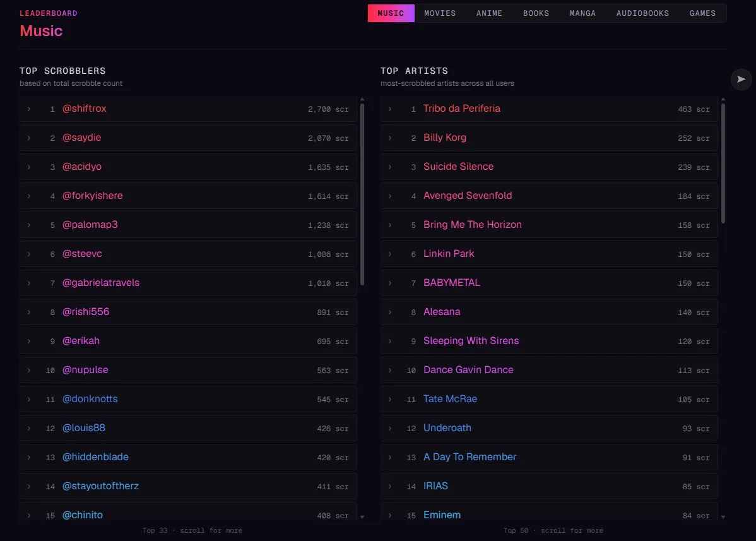Click the Top Artists scroll-up arrow
Viewport: 756px width, 541px height.
pyautogui.click(x=723, y=99)
